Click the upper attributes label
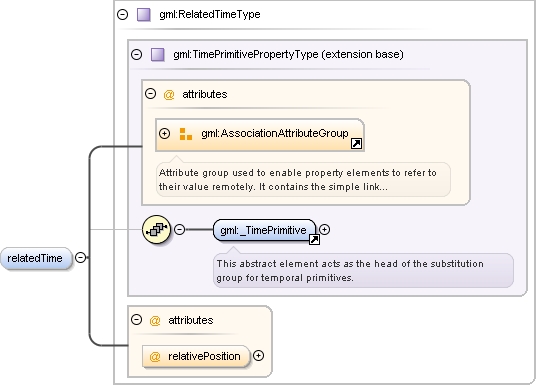The height and width of the screenshot is (386, 537). (x=205, y=94)
